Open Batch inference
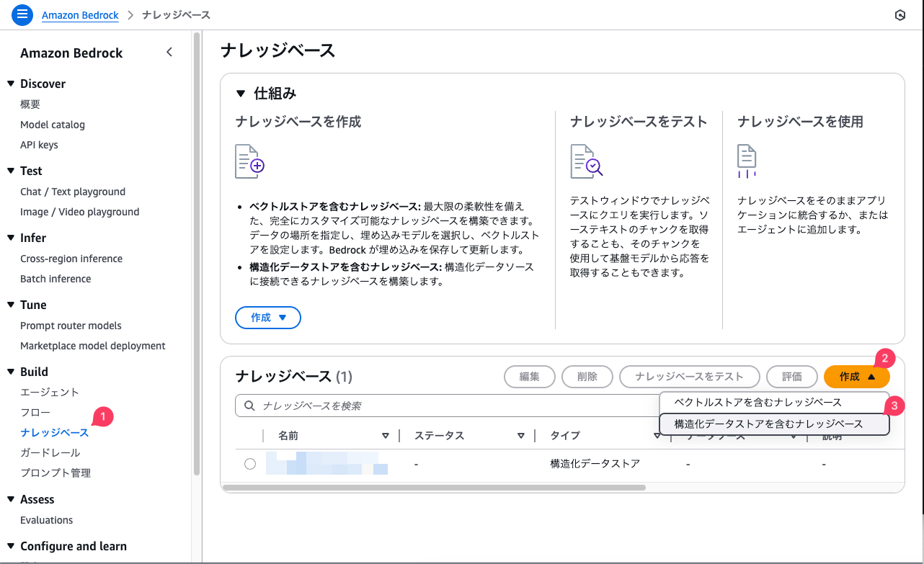 click(x=55, y=279)
